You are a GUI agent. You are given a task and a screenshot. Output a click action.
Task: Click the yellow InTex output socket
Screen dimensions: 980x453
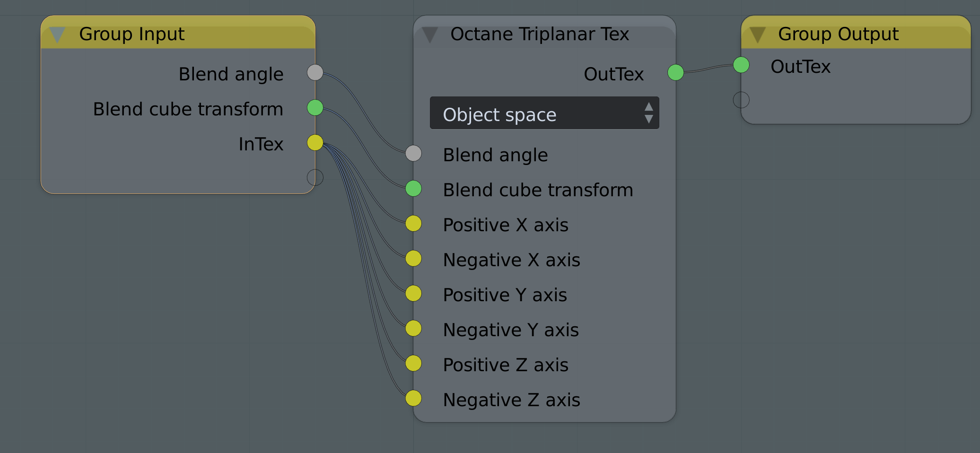point(315,142)
